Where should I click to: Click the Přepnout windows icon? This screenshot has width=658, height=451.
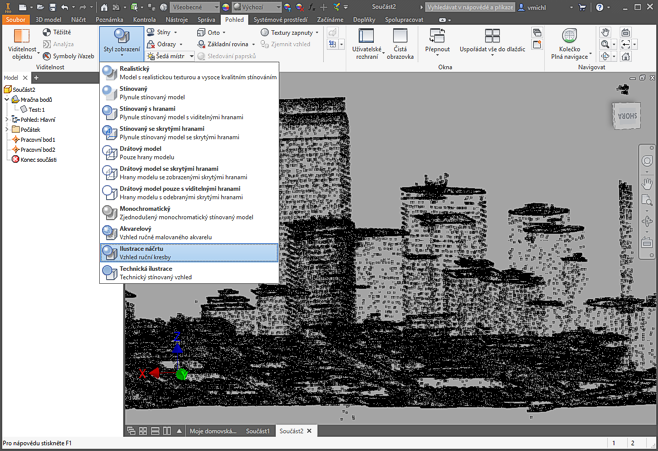[x=437, y=38]
